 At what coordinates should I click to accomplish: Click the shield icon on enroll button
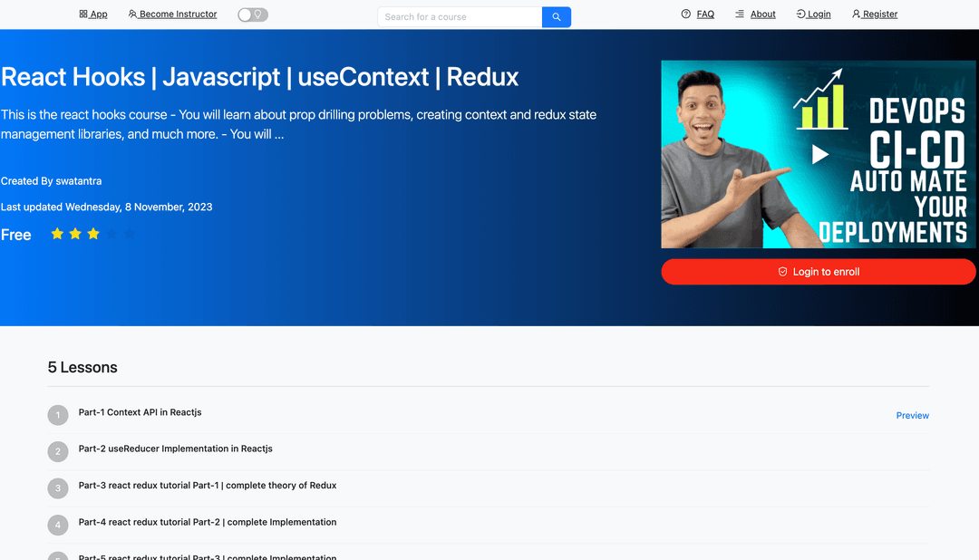[782, 272]
